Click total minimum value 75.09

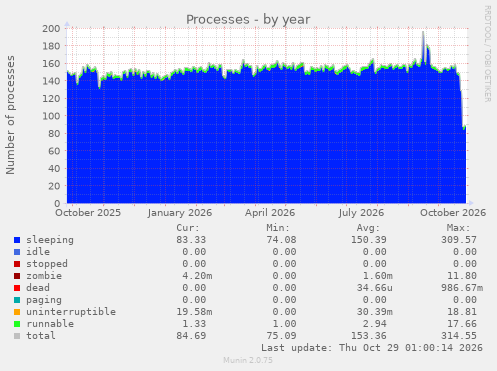point(281,336)
